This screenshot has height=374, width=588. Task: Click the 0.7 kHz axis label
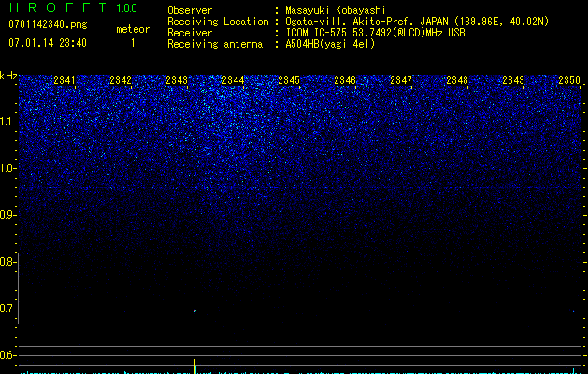tap(7, 309)
